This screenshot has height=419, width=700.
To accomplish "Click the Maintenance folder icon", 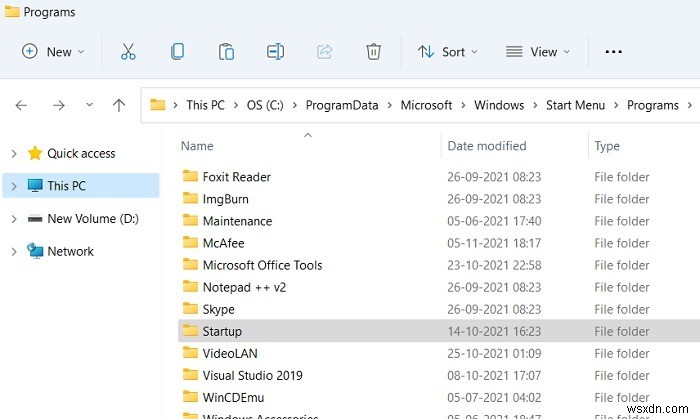I will pyautogui.click(x=190, y=220).
